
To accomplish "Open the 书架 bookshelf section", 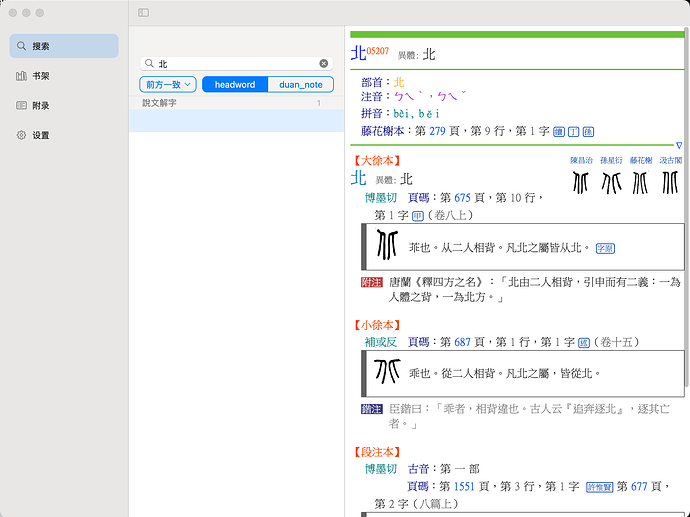I will [64, 76].
